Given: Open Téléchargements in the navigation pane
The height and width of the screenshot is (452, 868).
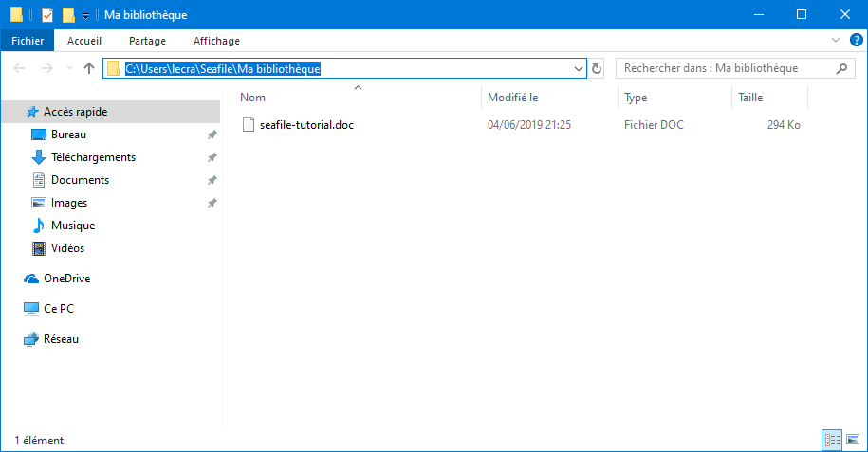Looking at the screenshot, I should pyautogui.click(x=93, y=157).
